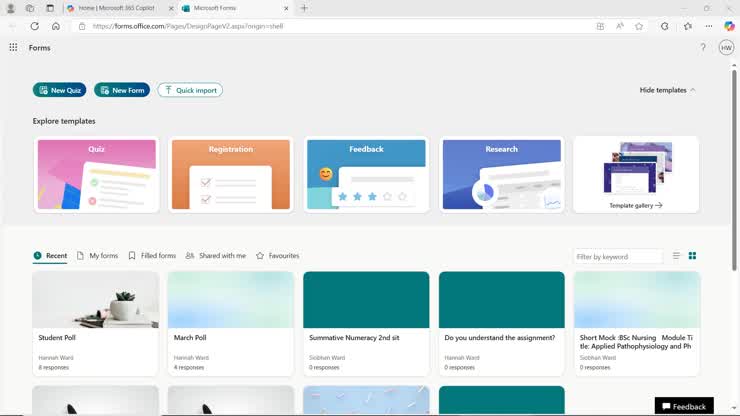
Task: Open the Feedback template
Action: pos(366,174)
